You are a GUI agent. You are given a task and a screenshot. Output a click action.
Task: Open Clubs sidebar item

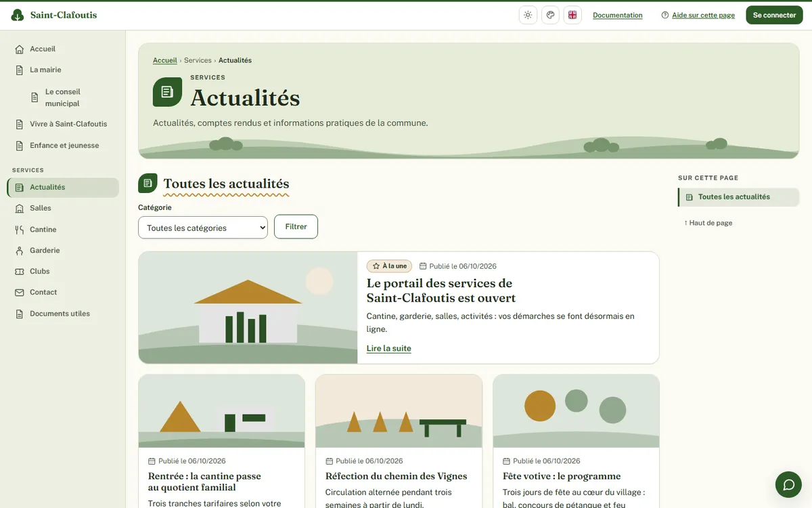pyautogui.click(x=63, y=272)
